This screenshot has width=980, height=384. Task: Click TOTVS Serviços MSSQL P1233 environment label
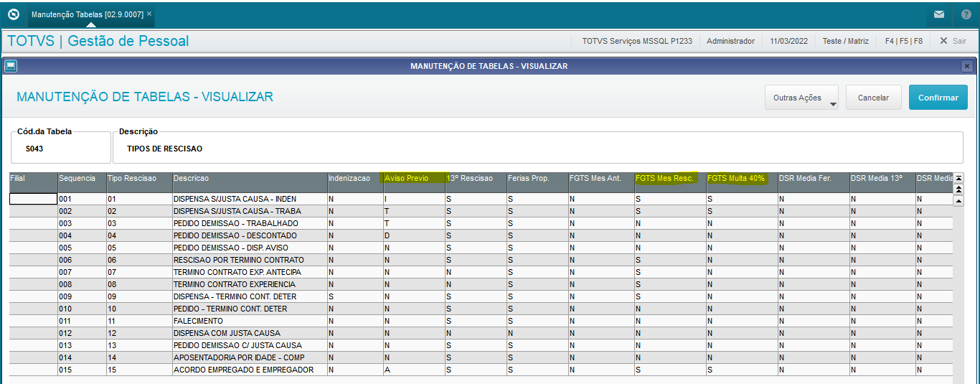(637, 41)
